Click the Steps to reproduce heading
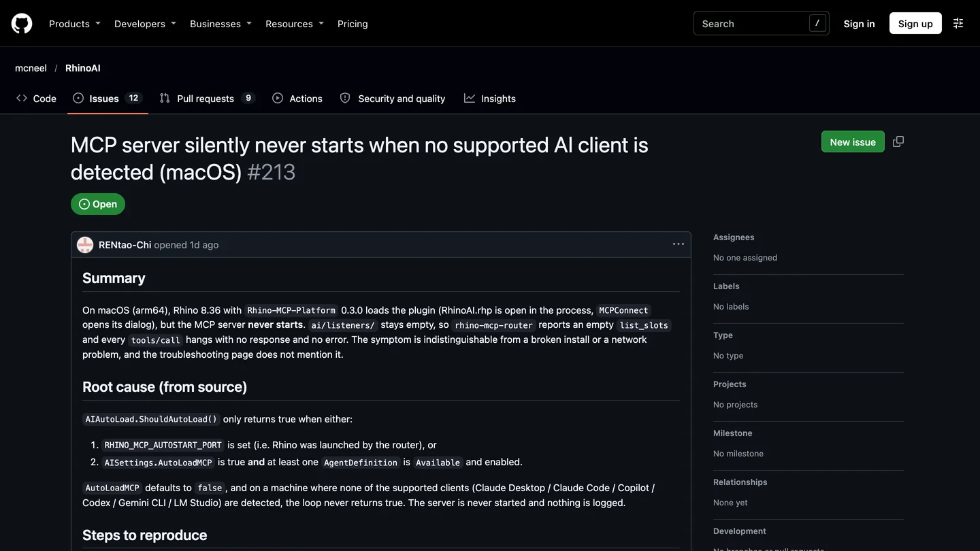This screenshot has width=980, height=551. coord(144,535)
